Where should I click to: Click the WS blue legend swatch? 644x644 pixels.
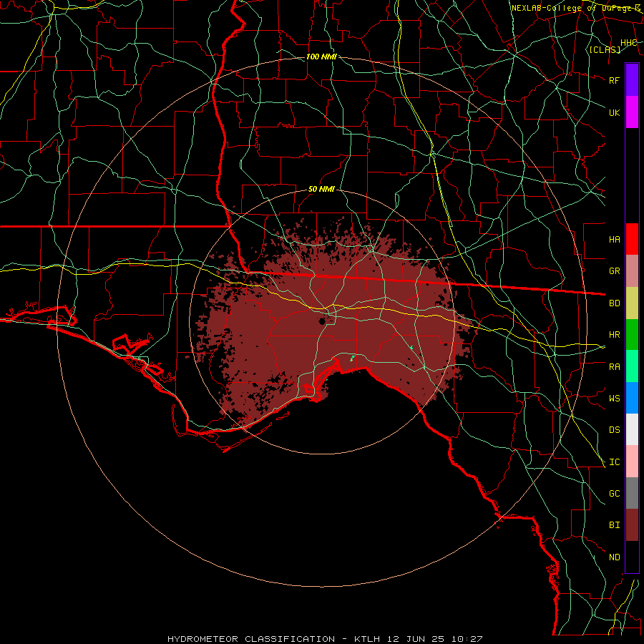click(x=632, y=398)
